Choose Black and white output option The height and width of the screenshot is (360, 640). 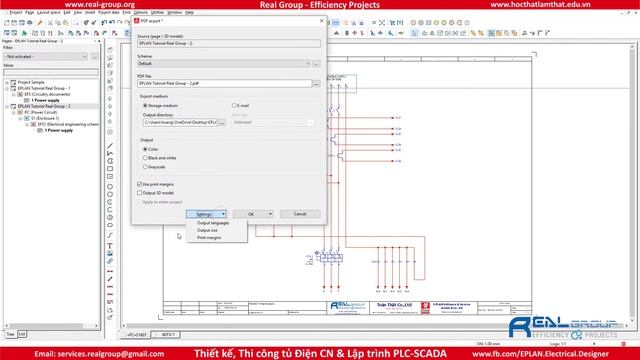click(145, 158)
